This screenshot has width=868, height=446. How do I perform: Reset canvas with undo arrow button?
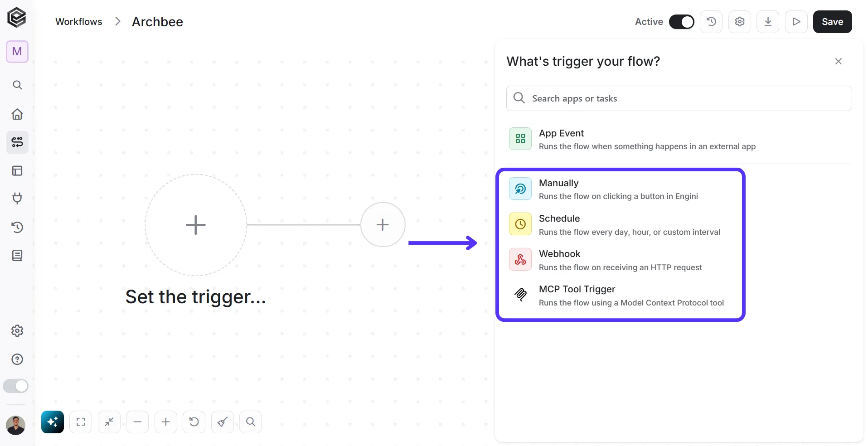(194, 422)
